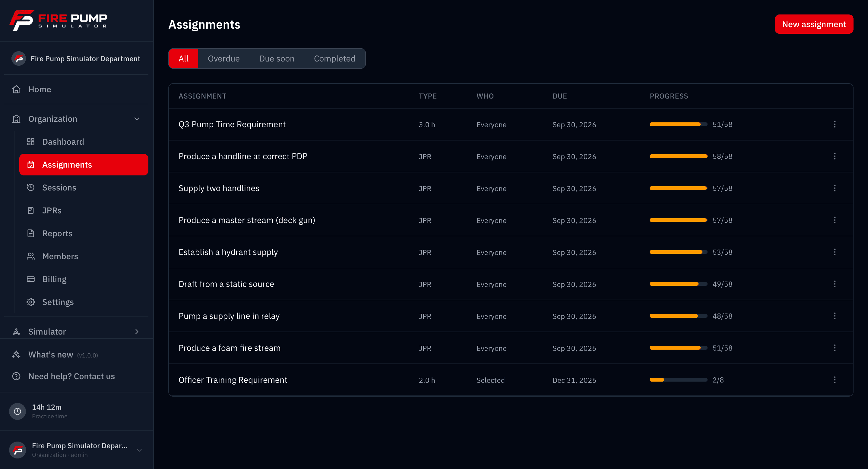
Task: Click the help question-mark icon
Action: click(x=16, y=376)
